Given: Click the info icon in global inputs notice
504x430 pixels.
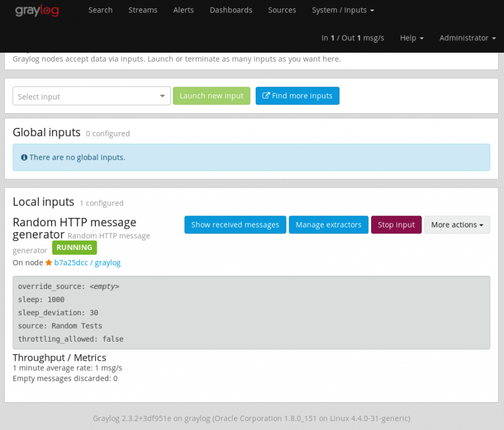Looking at the screenshot, I should (x=23, y=157).
